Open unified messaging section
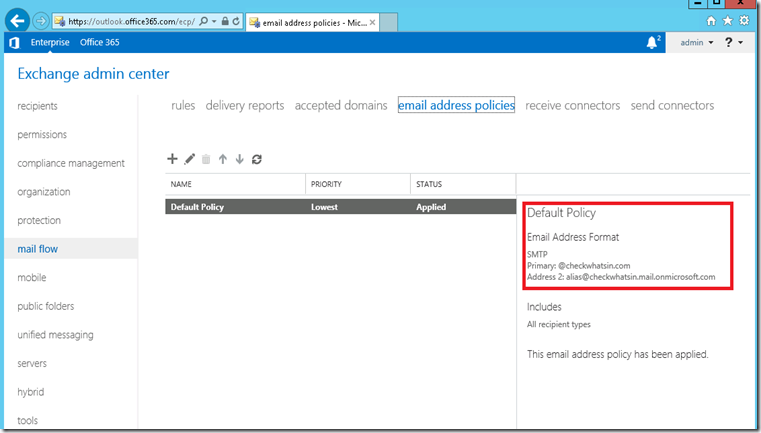The height and width of the screenshot is (433, 761). [55, 335]
